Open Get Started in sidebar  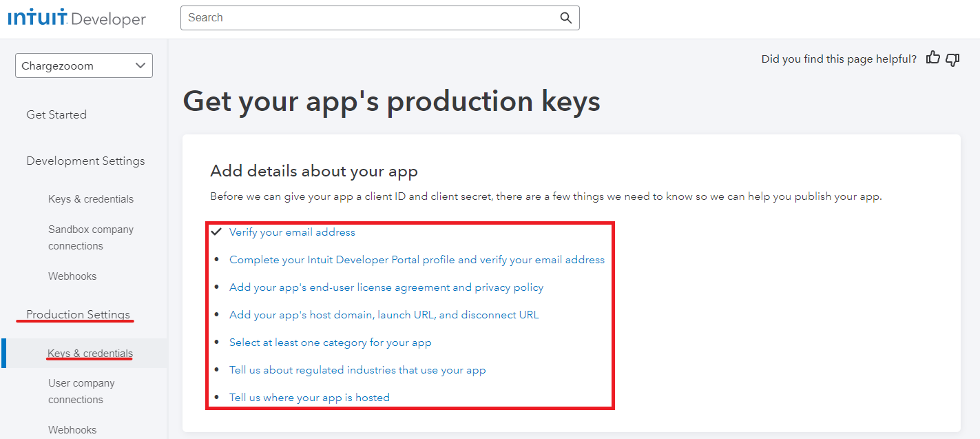56,114
